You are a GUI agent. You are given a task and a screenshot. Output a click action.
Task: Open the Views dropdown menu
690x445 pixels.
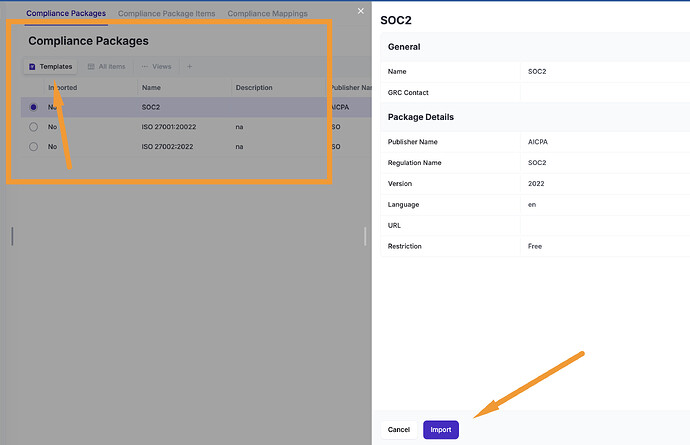coord(156,67)
